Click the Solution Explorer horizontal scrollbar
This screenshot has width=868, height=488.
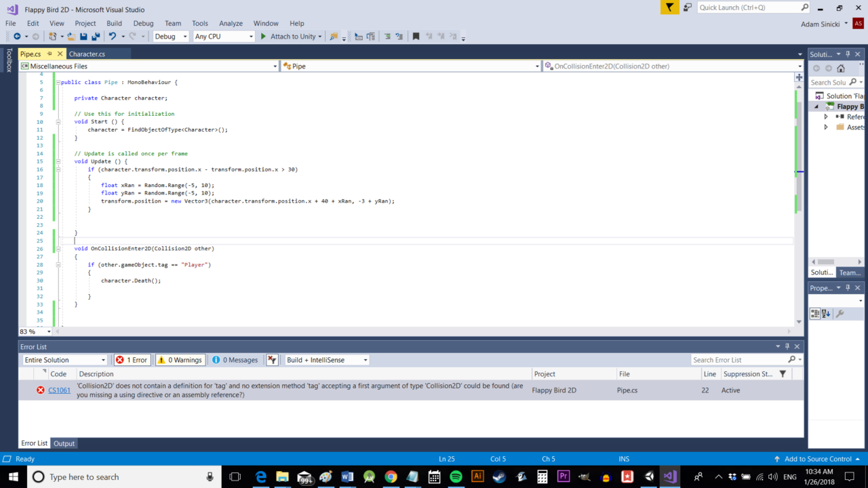tap(825, 262)
